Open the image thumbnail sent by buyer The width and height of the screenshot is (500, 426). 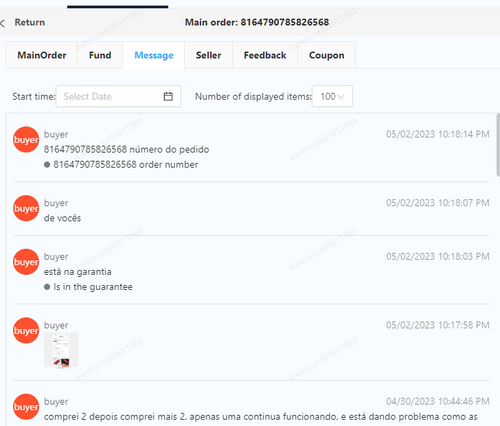pyautogui.click(x=61, y=350)
